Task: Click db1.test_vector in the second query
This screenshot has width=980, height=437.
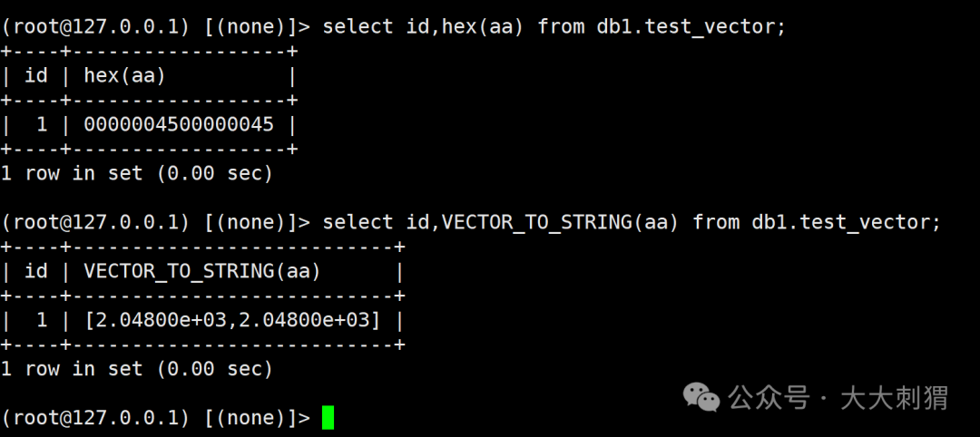Action: (846, 222)
